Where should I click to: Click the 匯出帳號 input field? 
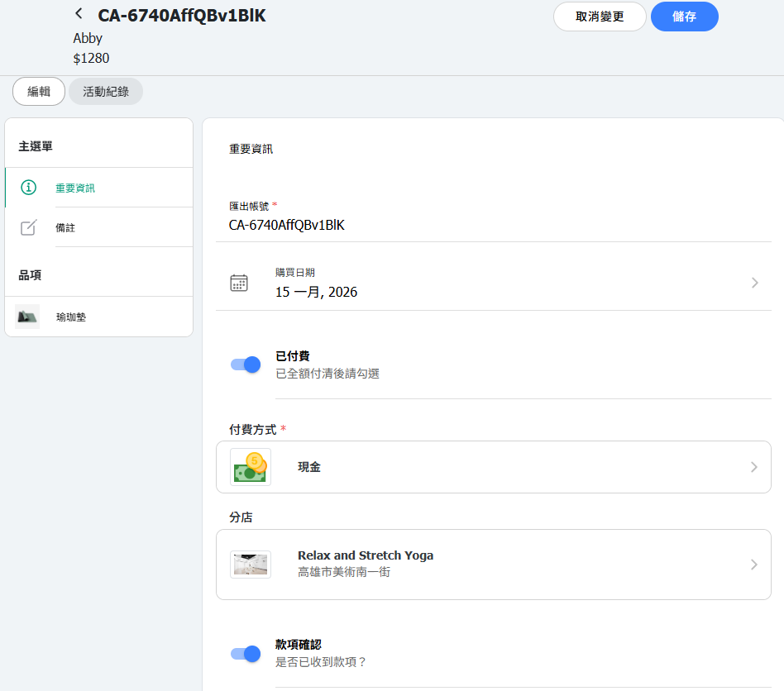tap(488, 225)
